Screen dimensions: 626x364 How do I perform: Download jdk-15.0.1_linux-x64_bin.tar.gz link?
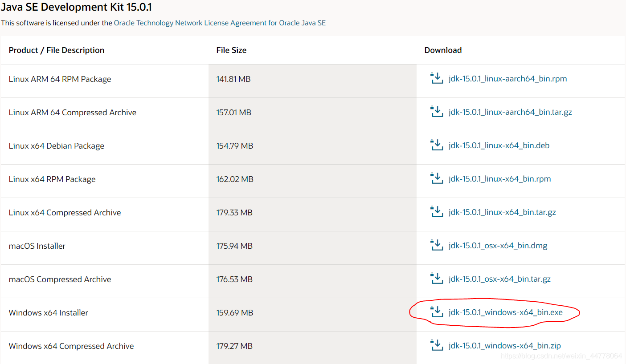[503, 212]
